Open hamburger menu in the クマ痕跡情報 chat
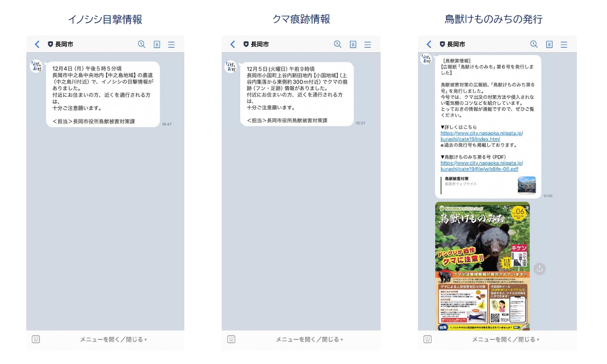Image resolution: width=607 pixels, height=364 pixels. 368,44
